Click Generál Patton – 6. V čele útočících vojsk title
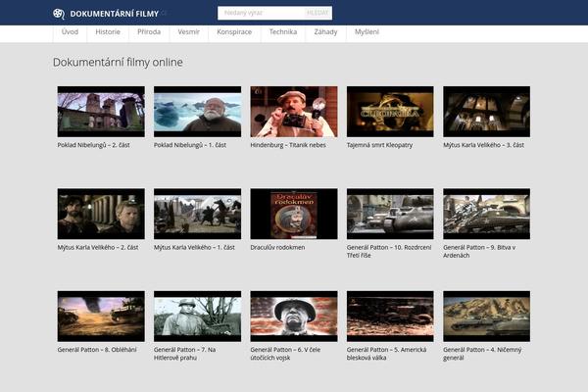The image size is (588, 392). [285, 354]
